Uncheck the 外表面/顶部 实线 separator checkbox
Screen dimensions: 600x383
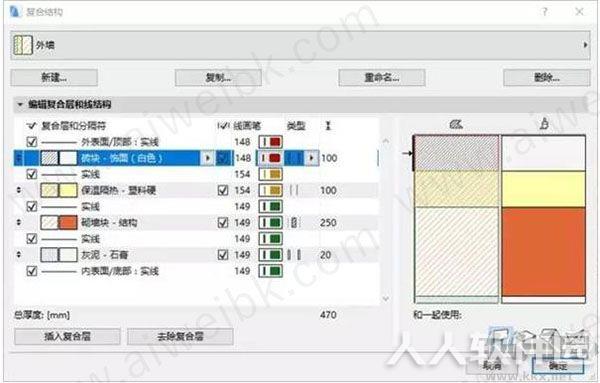pyautogui.click(x=32, y=142)
